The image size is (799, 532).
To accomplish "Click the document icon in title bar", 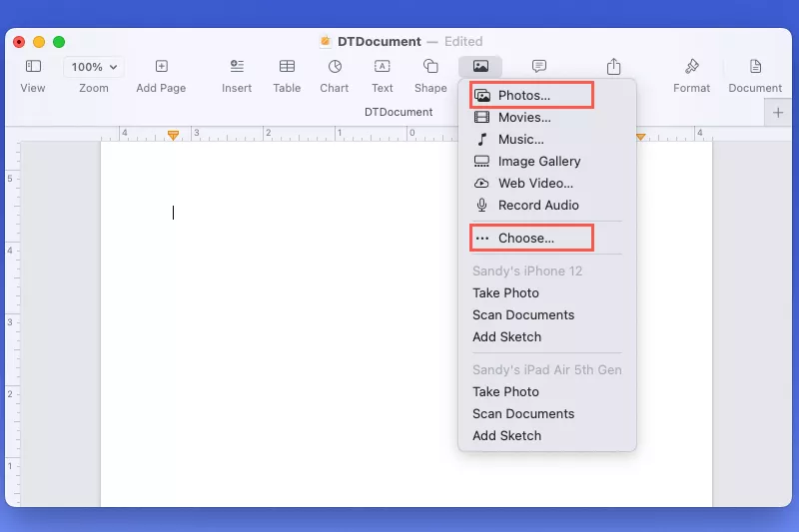I will tap(326, 41).
